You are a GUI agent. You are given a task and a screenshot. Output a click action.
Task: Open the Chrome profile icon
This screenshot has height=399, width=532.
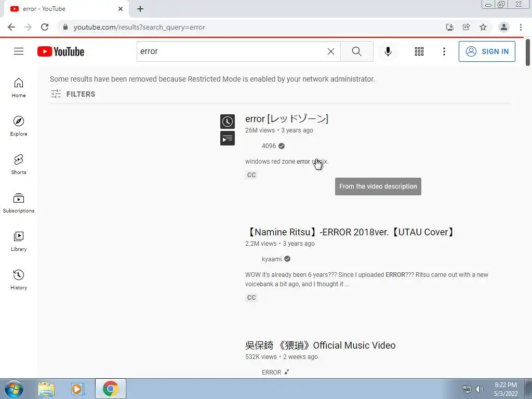[x=504, y=27]
